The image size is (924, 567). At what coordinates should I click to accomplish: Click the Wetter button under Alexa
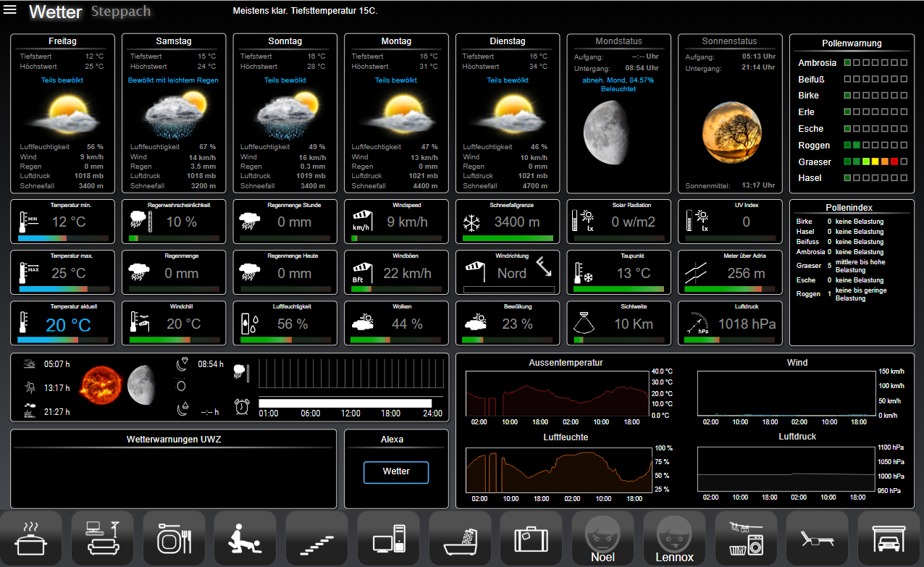(x=395, y=472)
